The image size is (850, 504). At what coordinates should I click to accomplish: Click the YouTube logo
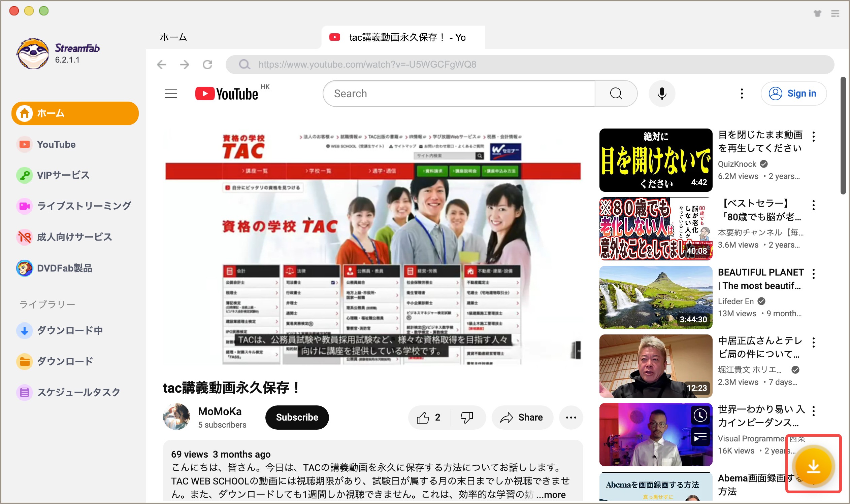[227, 94]
